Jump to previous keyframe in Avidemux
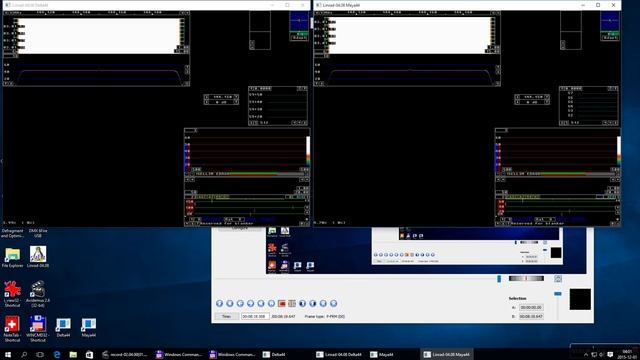 coord(261,303)
